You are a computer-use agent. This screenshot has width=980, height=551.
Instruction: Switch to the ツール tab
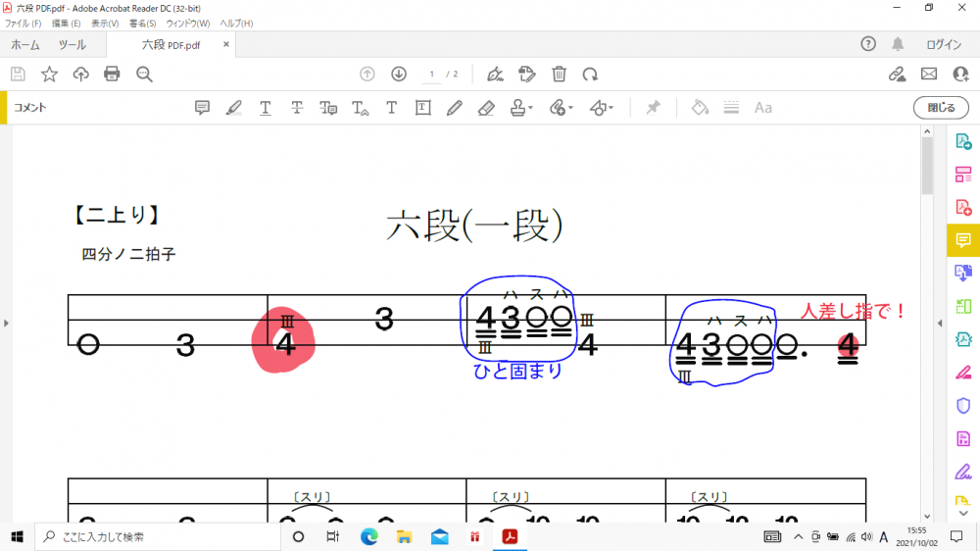[x=72, y=45]
